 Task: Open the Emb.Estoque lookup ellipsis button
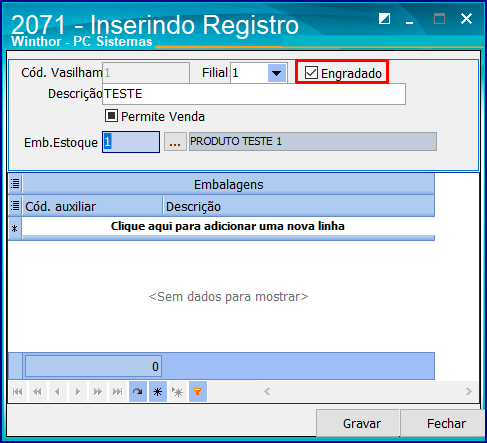175,142
